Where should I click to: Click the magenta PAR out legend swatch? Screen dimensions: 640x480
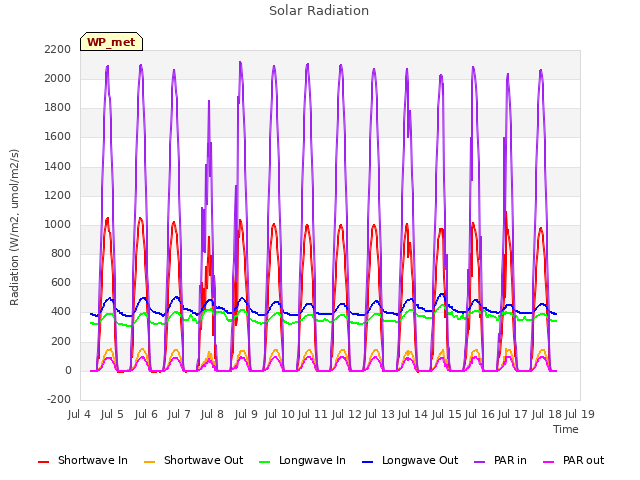[549, 462]
